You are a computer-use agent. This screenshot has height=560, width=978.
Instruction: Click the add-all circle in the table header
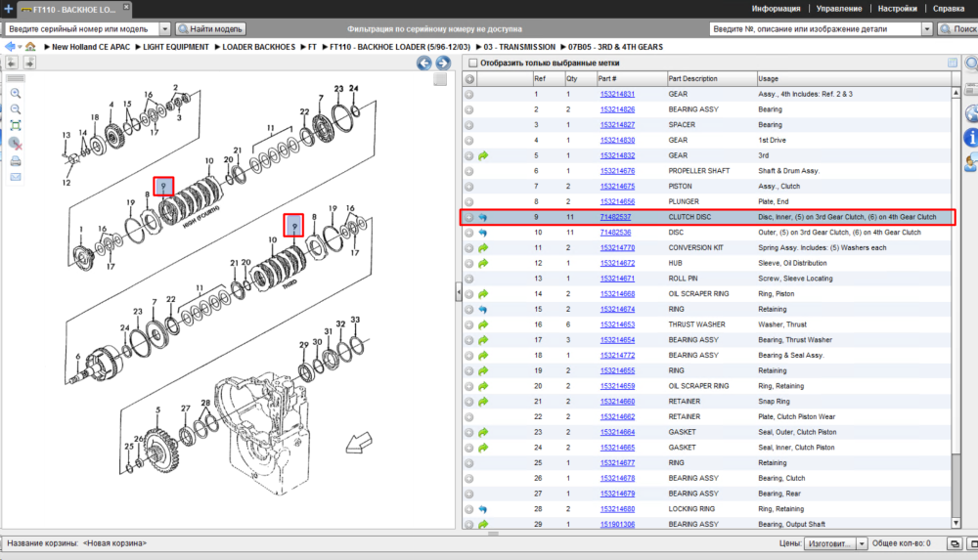point(469,79)
